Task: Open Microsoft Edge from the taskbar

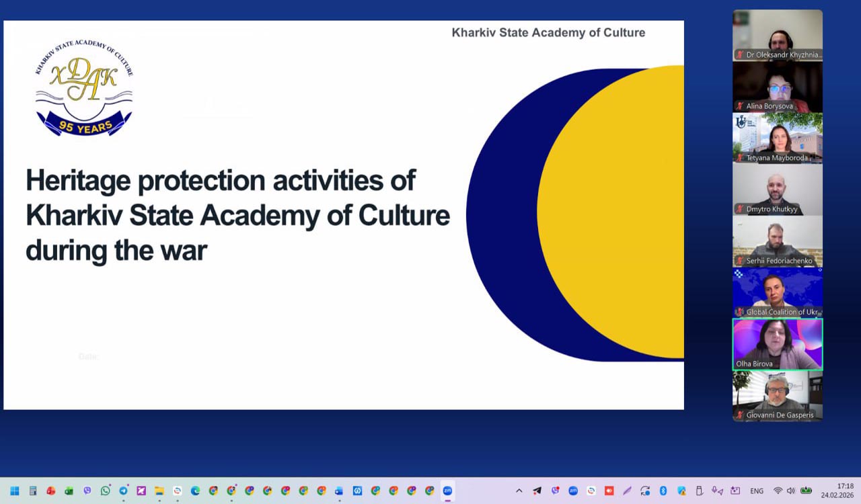Action: (195, 491)
